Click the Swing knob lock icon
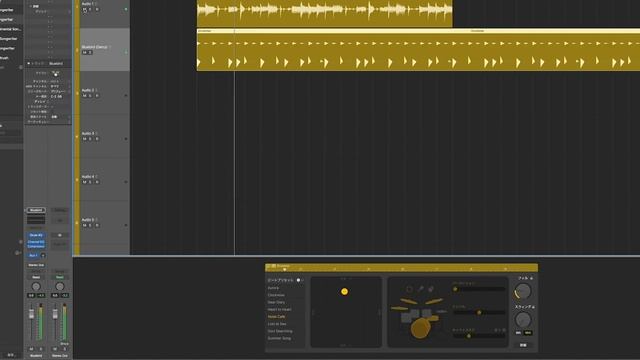640x360 pixels. 533,307
